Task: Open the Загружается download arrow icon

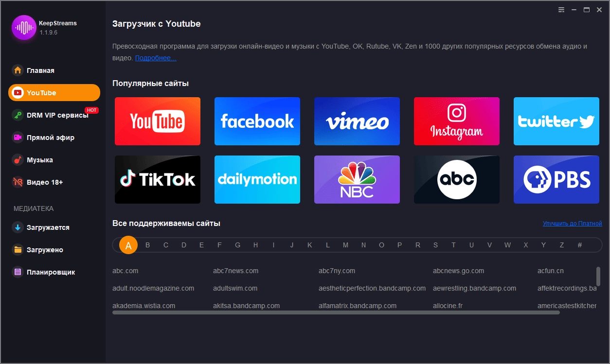Action: pyautogui.click(x=18, y=227)
